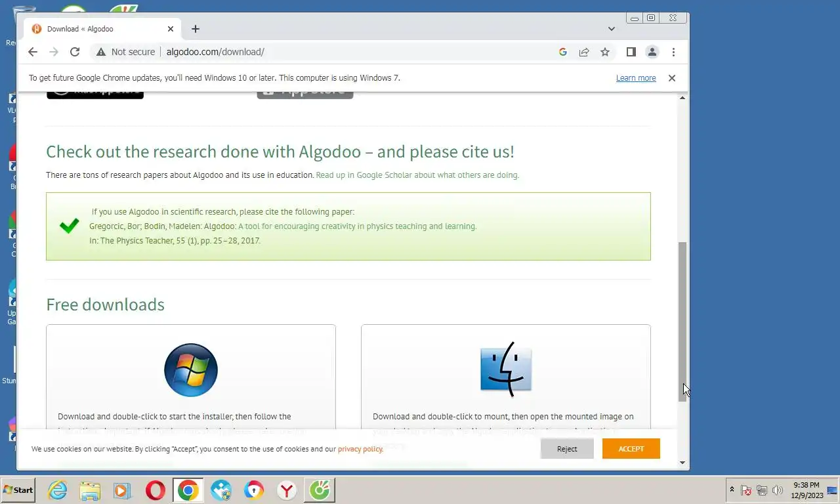Open the media player taskbar icon

tap(121, 490)
